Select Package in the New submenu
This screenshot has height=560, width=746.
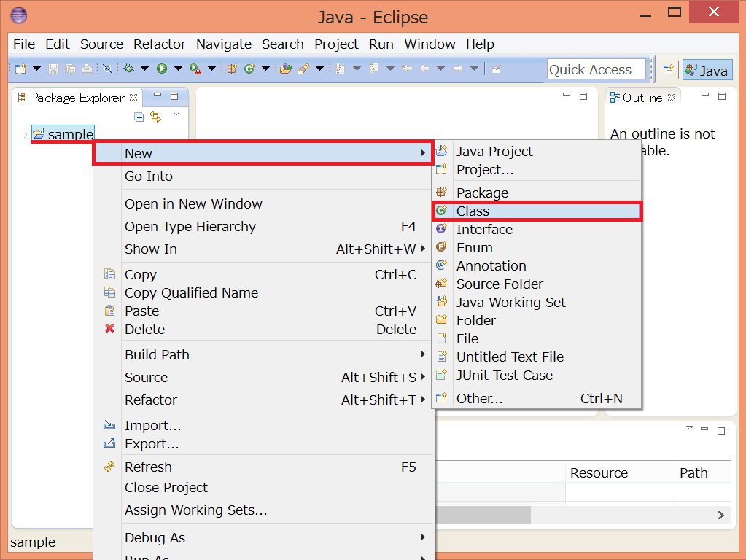tap(537, 192)
